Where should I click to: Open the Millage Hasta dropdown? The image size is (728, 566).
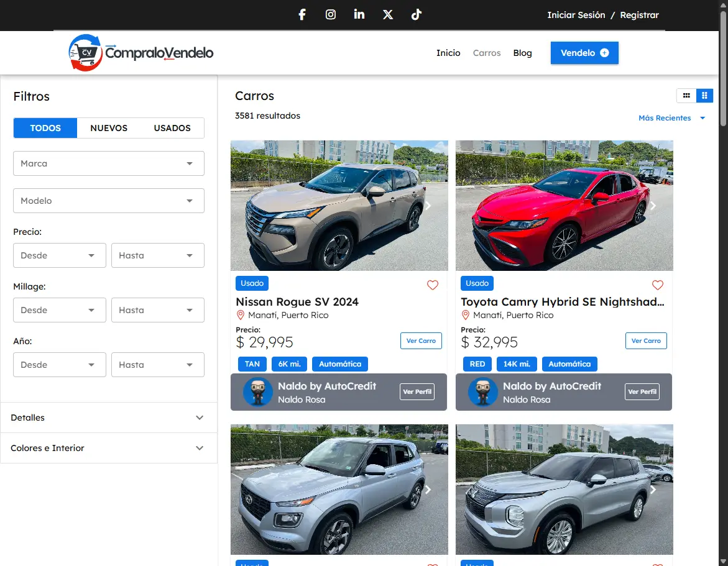158,310
